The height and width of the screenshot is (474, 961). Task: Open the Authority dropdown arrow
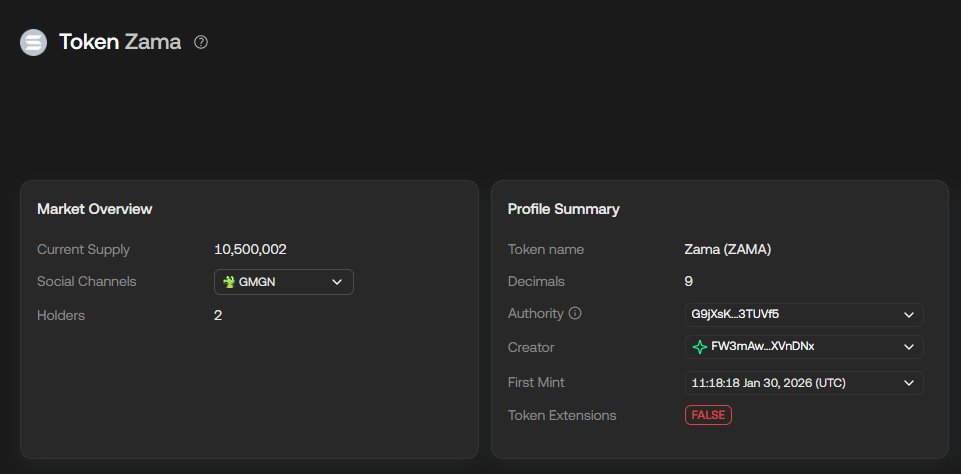coord(908,314)
